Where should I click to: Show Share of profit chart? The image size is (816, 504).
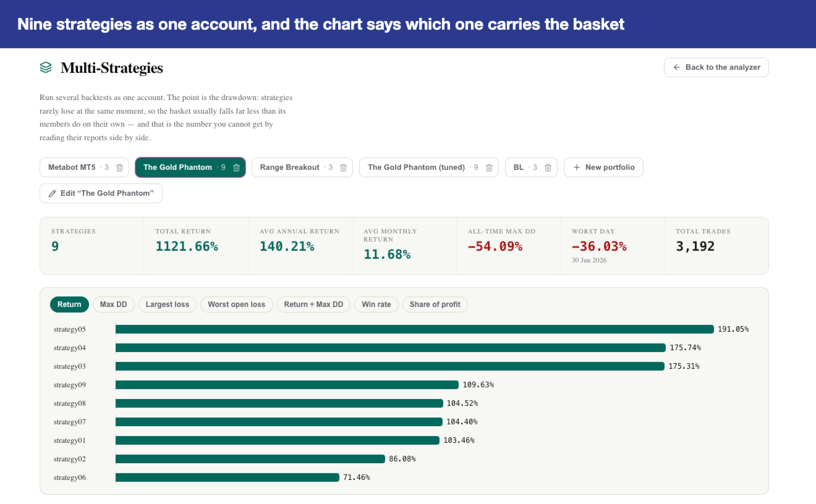[435, 304]
